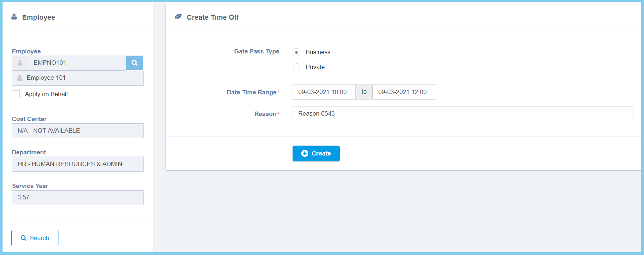Click the Employee panel header icon
Viewport: 644px width, 255px height.
(14, 17)
